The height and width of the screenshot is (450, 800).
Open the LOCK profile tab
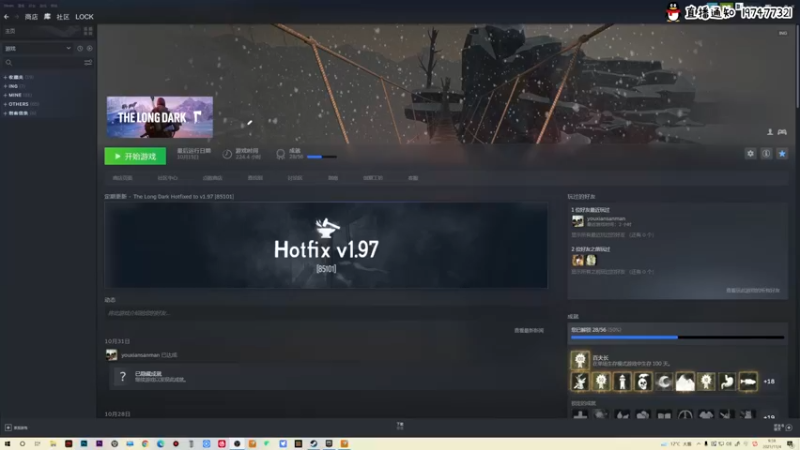point(84,17)
